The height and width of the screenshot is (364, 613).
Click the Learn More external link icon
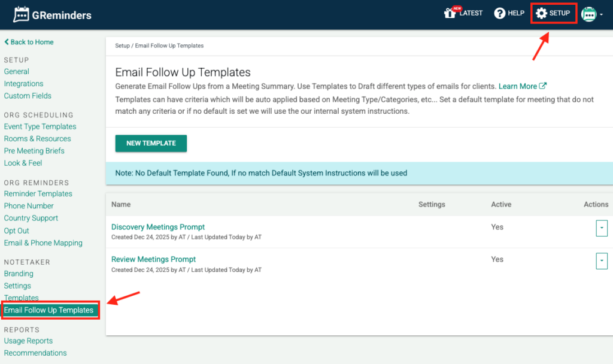tap(543, 86)
